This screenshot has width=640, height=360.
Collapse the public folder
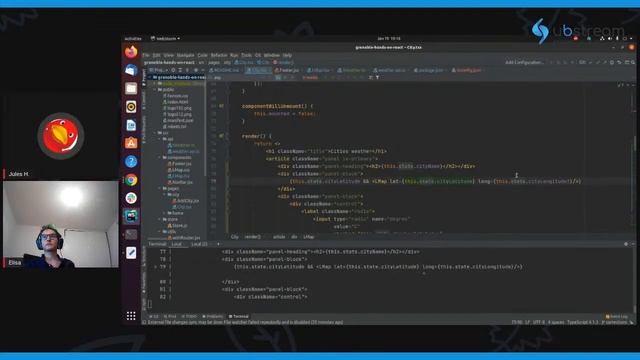click(155, 89)
